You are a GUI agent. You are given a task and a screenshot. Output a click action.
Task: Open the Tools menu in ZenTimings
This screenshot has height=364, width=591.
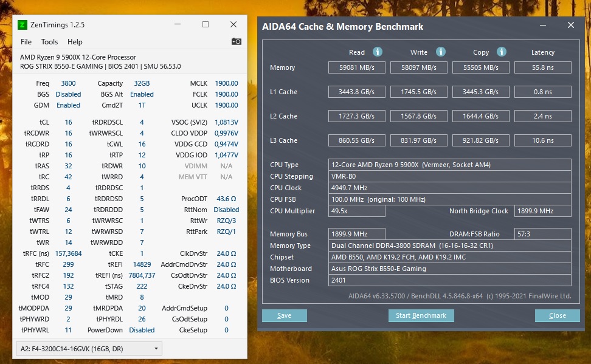click(49, 42)
